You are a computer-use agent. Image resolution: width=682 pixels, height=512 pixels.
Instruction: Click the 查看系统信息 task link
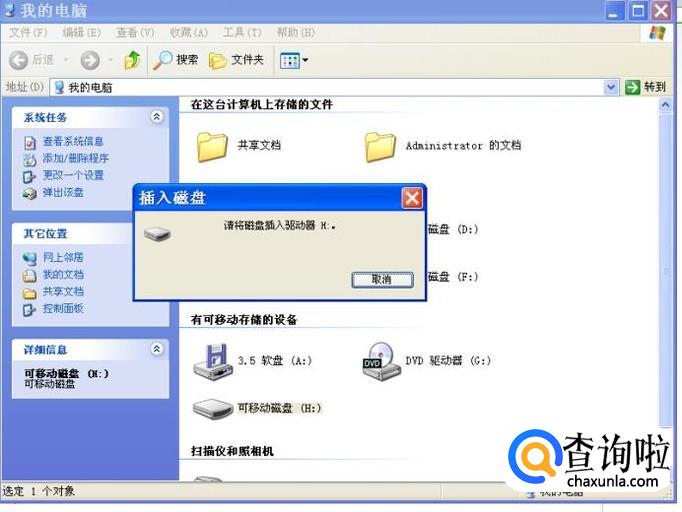click(x=73, y=141)
